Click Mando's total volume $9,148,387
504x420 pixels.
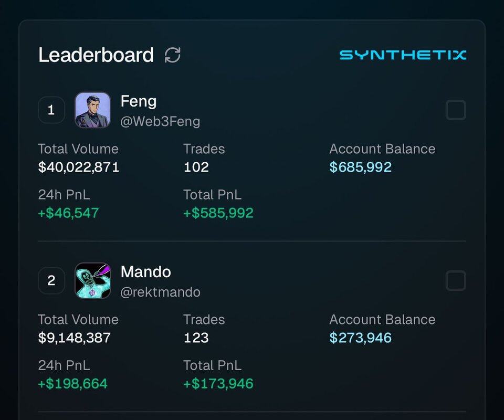(x=75, y=338)
